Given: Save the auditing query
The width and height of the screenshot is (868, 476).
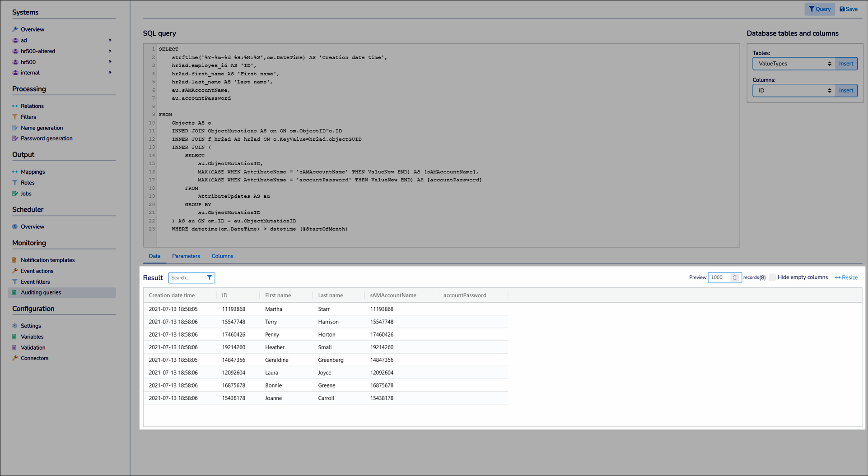Looking at the screenshot, I should coord(849,9).
